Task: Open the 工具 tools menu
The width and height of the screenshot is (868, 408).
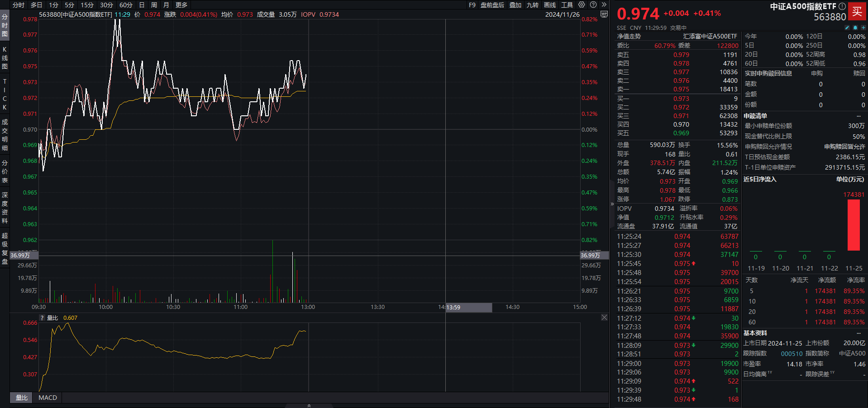Action: 567,5
